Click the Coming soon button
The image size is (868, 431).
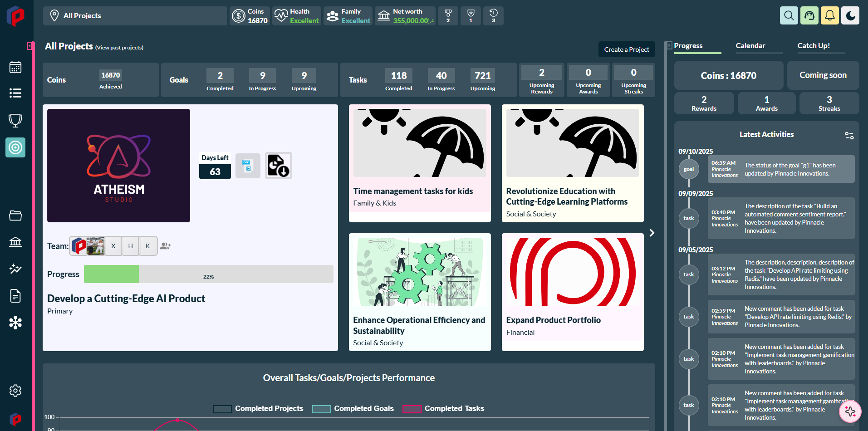click(x=823, y=75)
